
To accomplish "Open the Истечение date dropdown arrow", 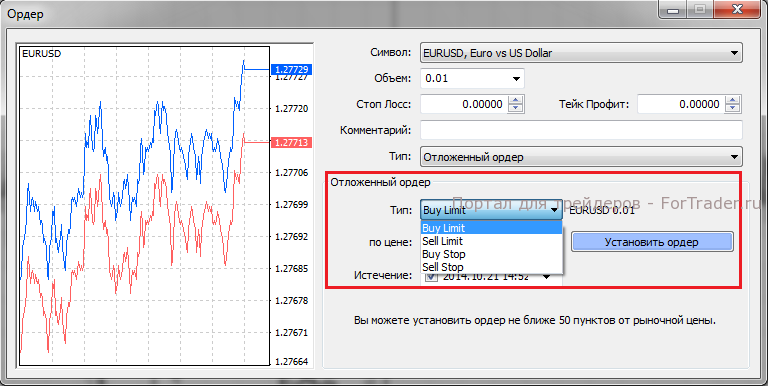I will [546, 277].
